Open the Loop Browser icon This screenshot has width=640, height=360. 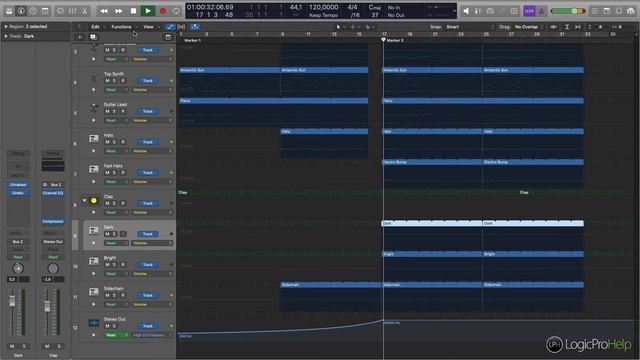click(x=619, y=11)
